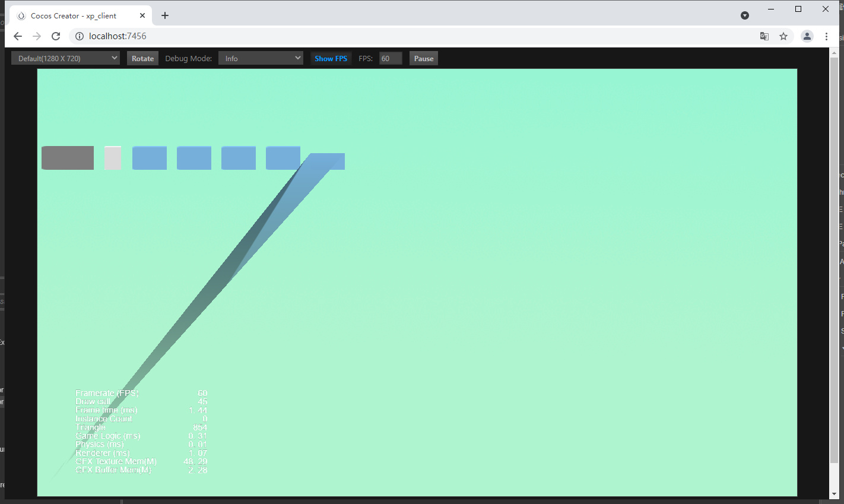Click the Physics (ms) stat label
Viewport: 844px width, 504px height.
[100, 444]
